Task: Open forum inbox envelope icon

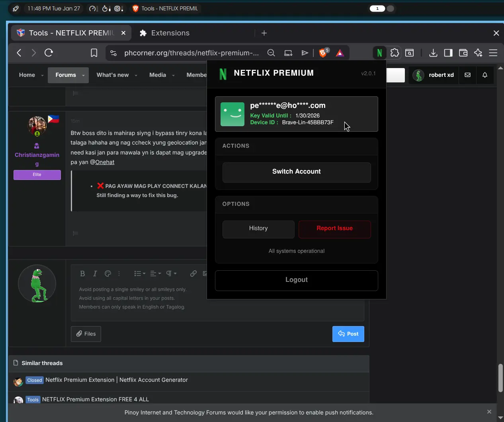Action: [468, 75]
